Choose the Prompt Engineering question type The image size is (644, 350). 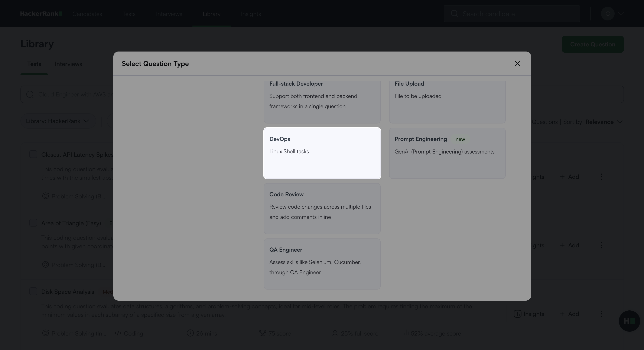coord(447,153)
